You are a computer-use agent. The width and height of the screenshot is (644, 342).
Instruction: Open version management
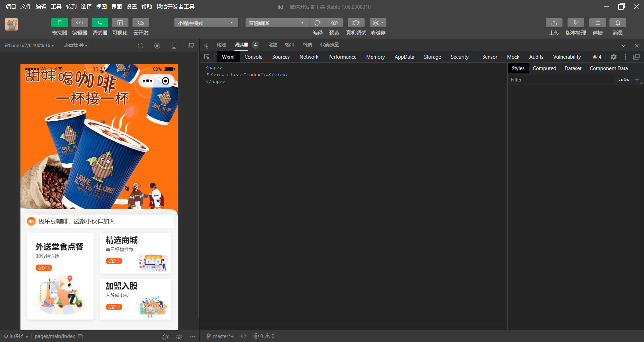click(x=576, y=23)
